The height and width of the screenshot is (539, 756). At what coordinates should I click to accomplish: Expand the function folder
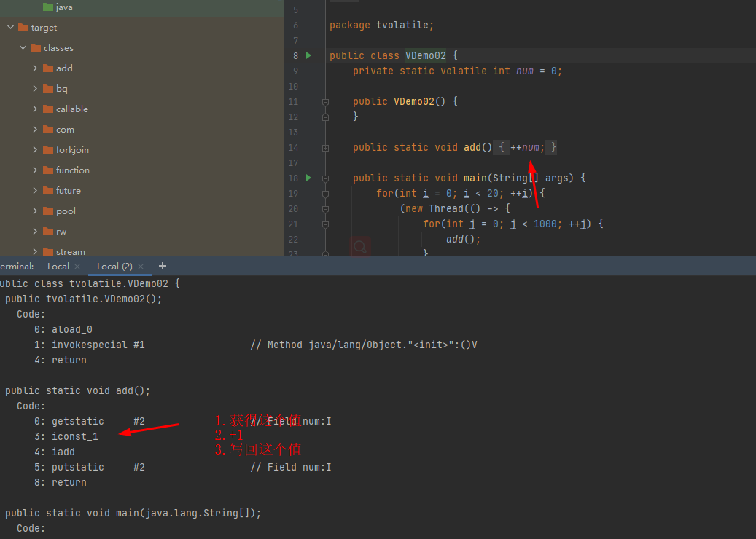pyautogui.click(x=35, y=170)
